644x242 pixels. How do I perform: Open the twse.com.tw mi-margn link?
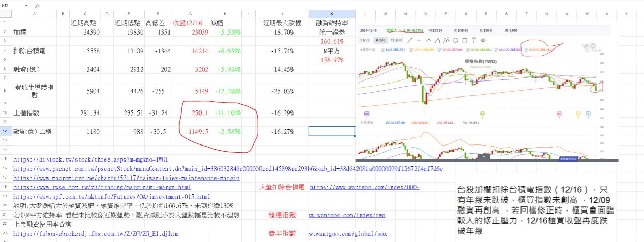click(102, 187)
